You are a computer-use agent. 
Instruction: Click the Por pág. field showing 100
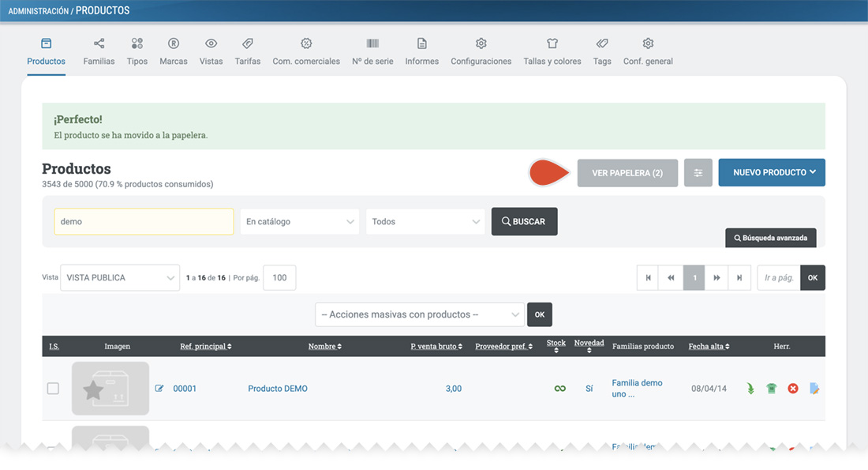click(279, 278)
